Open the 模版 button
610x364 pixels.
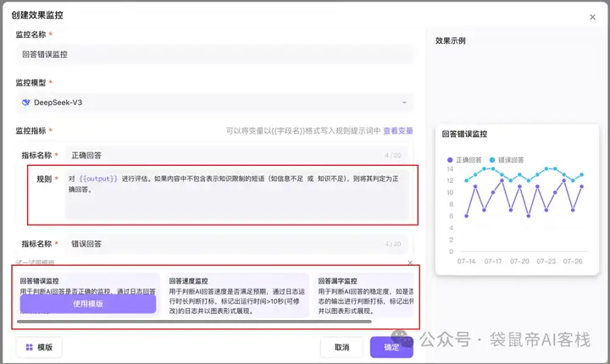[x=39, y=347]
